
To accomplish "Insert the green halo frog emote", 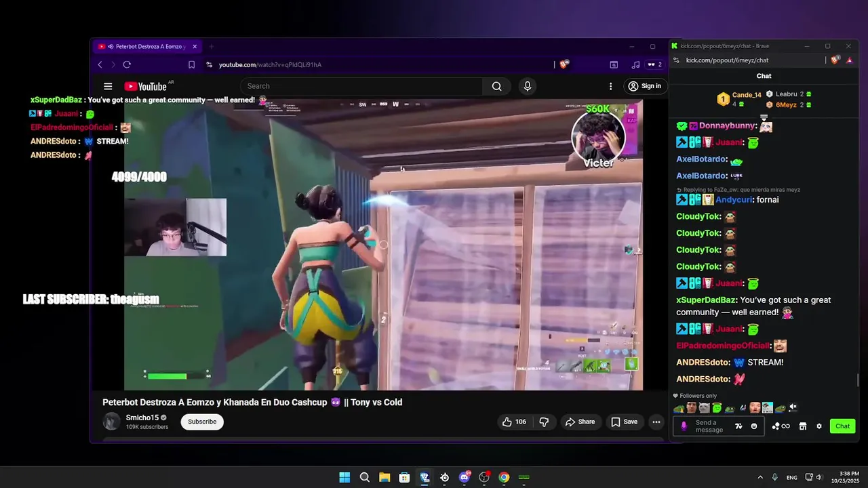I will coord(717,408).
